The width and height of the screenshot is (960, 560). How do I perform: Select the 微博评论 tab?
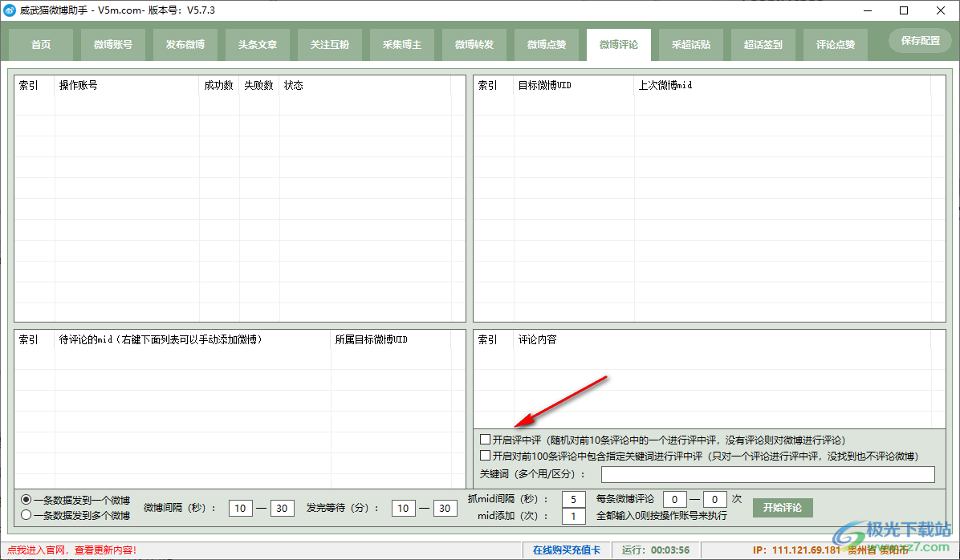[x=619, y=45]
